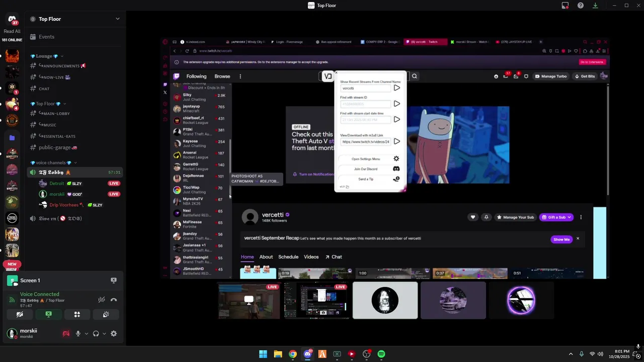Click the green download update arrow icon
The height and width of the screenshot is (362, 644).
[595, 6]
